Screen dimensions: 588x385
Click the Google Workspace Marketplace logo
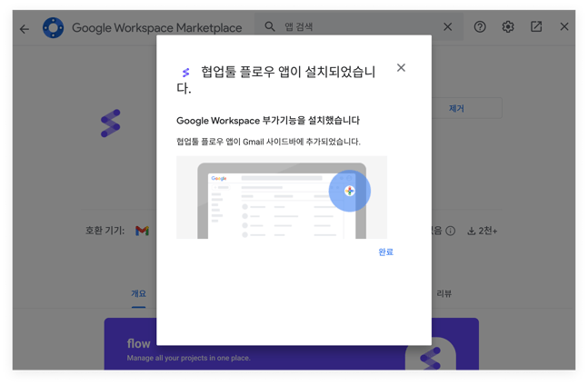54,27
